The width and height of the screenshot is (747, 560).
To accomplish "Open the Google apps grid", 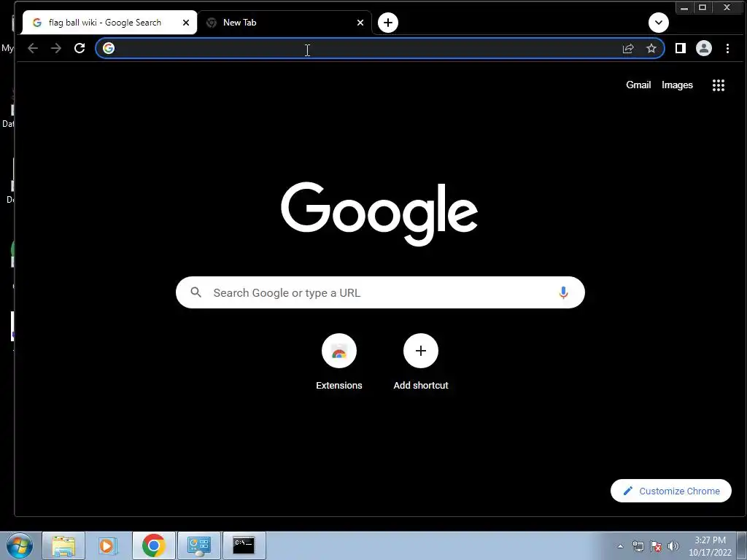I will pyautogui.click(x=719, y=85).
